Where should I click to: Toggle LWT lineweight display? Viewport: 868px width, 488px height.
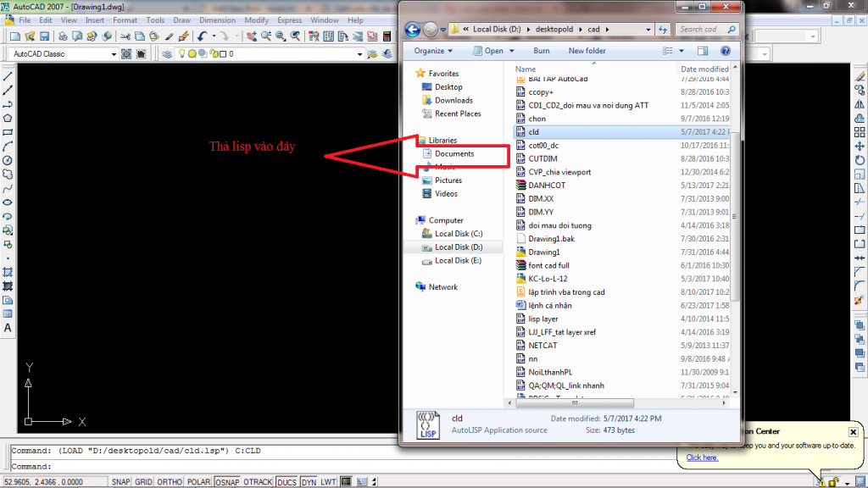coord(328,482)
